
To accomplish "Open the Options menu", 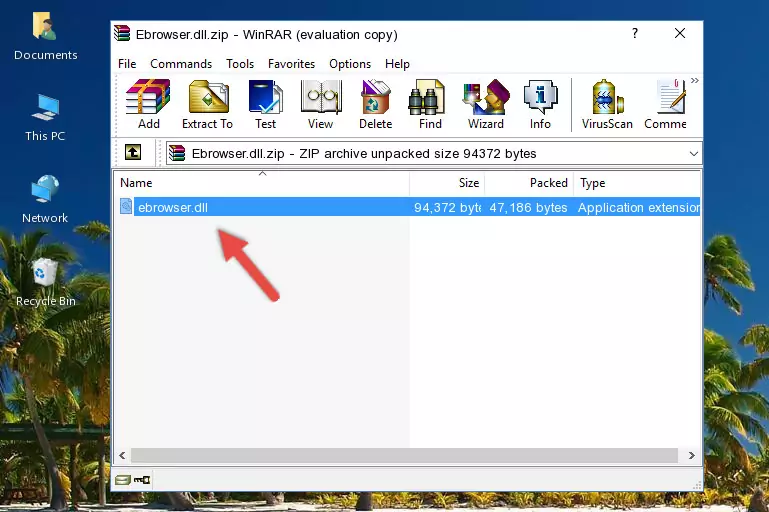I will coord(350,64).
